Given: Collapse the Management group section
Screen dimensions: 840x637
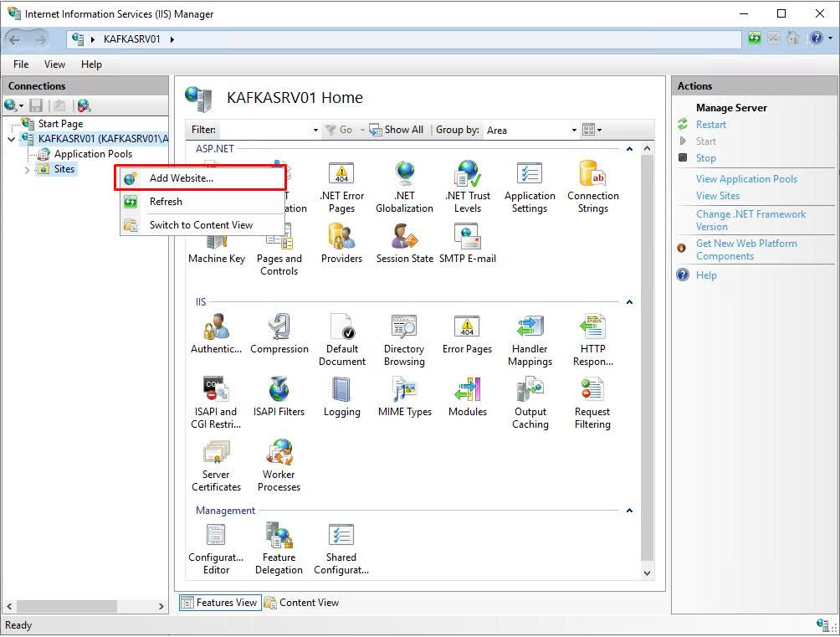Looking at the screenshot, I should 629,511.
